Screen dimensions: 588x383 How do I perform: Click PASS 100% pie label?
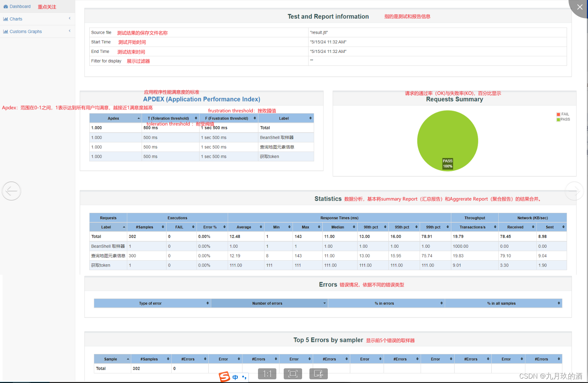(448, 164)
